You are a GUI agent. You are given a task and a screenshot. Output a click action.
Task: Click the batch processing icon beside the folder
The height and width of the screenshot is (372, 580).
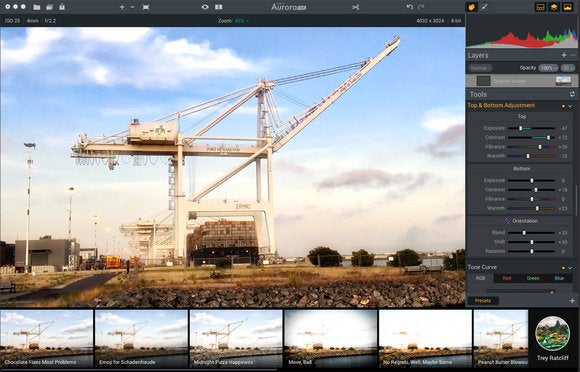49,7
